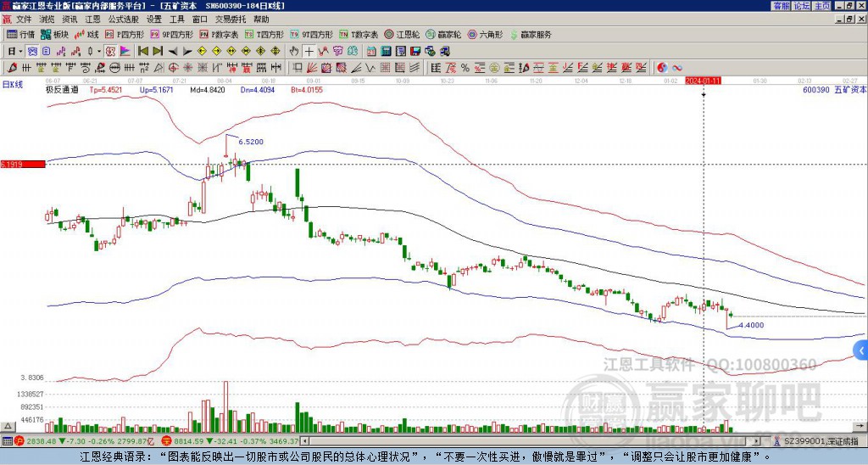Open the 帮助 menu
The height and width of the screenshot is (465, 868).
[261, 20]
